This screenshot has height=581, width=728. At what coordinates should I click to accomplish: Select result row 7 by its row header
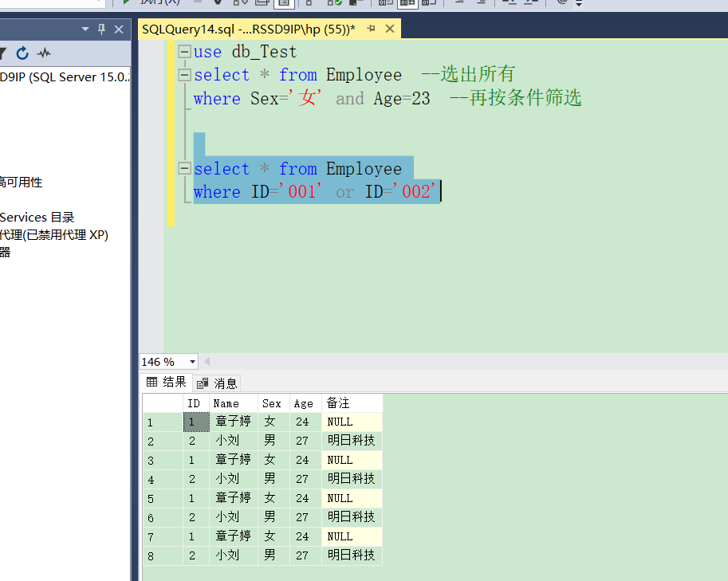tap(163, 537)
